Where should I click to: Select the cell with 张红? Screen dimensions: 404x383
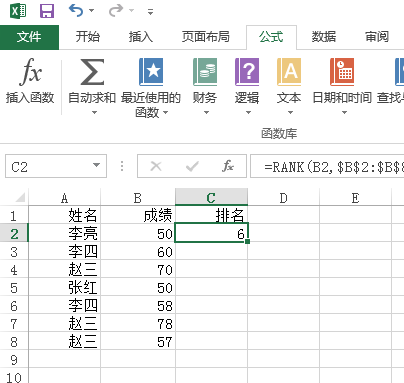65,287
